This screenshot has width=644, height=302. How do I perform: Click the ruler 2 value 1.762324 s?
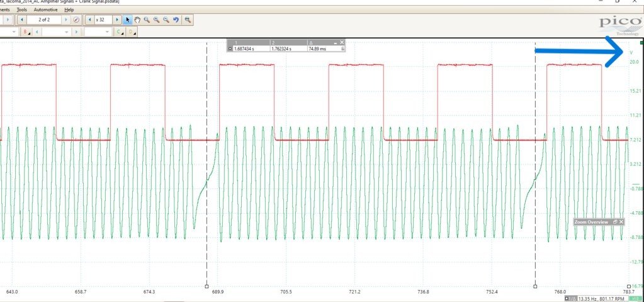pos(281,49)
